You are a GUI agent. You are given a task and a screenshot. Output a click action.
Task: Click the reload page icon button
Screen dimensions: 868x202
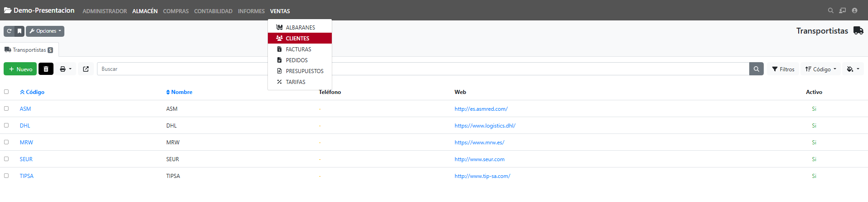pos(9,31)
